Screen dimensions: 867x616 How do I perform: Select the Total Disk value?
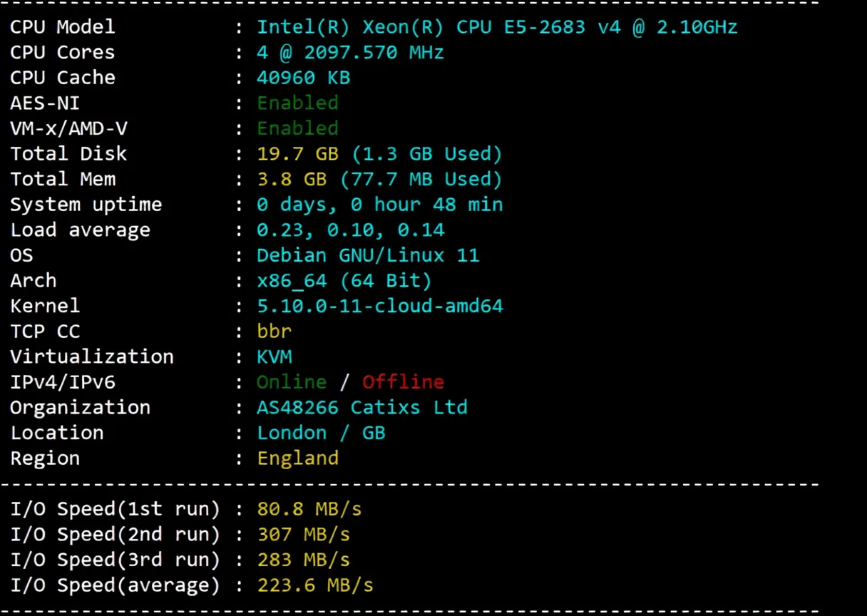[x=378, y=153]
